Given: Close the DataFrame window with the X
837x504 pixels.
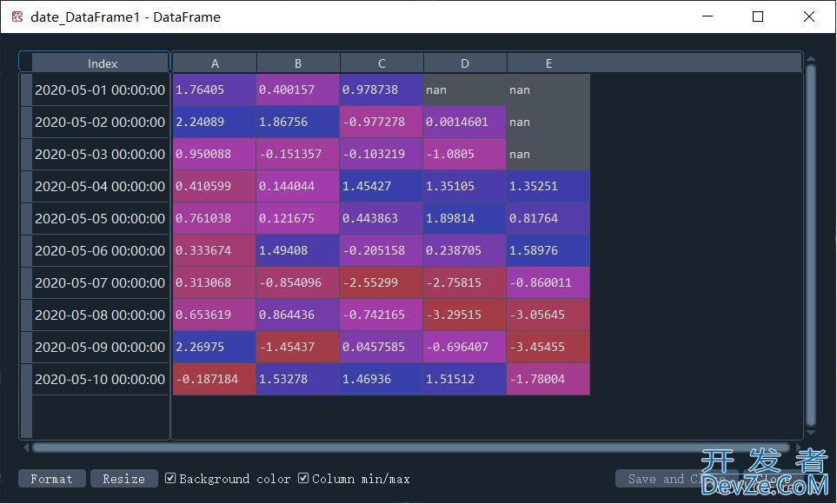Looking at the screenshot, I should [x=809, y=17].
